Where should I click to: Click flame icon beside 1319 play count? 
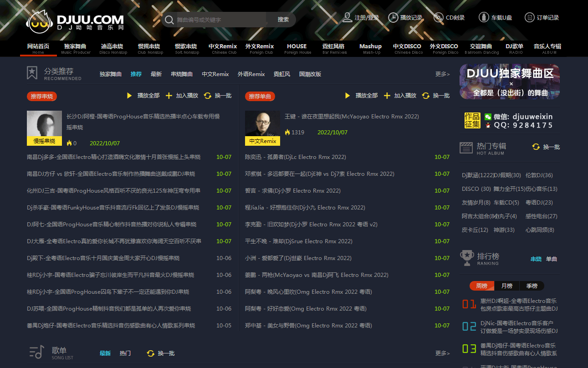(x=287, y=133)
